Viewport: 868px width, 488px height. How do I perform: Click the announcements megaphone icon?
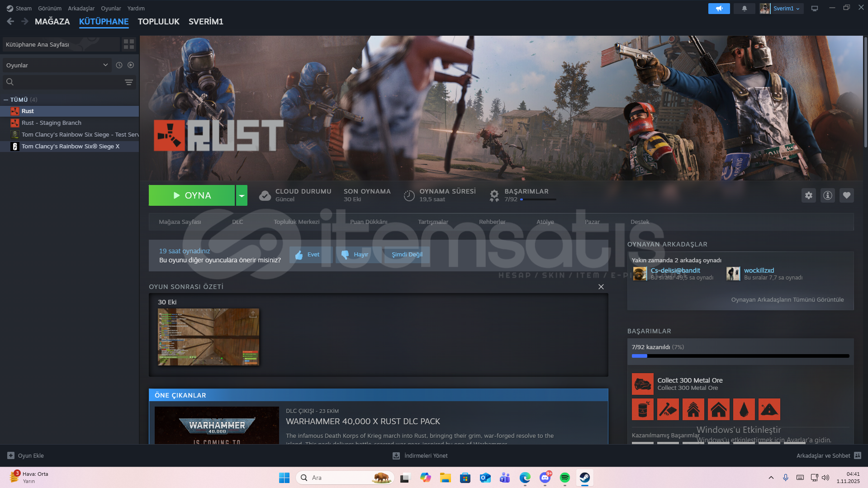click(719, 9)
